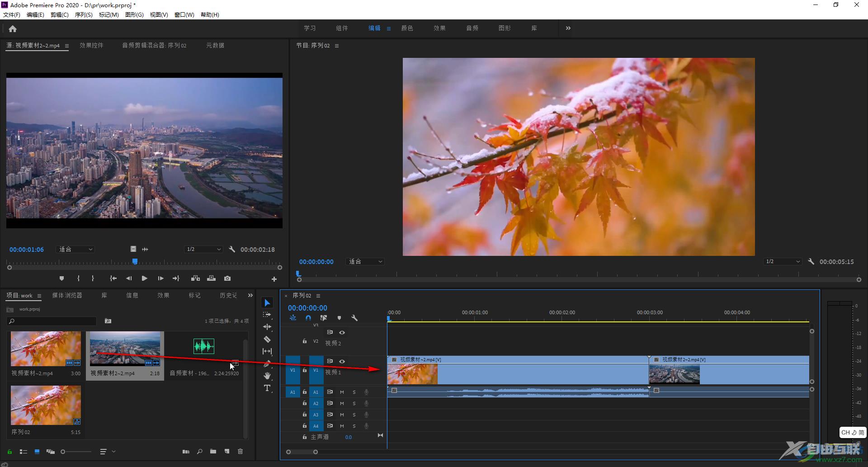Open Program monitor zoom level dropdown
This screenshot has width=868, height=467.
coord(365,261)
